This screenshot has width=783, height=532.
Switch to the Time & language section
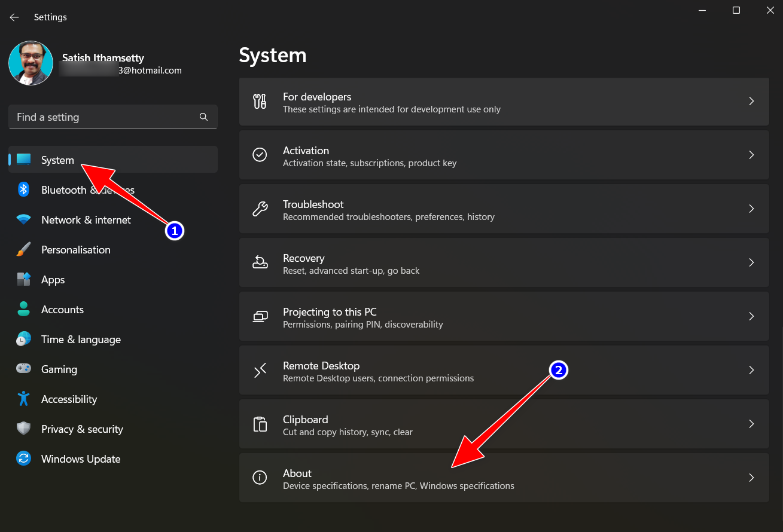coord(81,339)
